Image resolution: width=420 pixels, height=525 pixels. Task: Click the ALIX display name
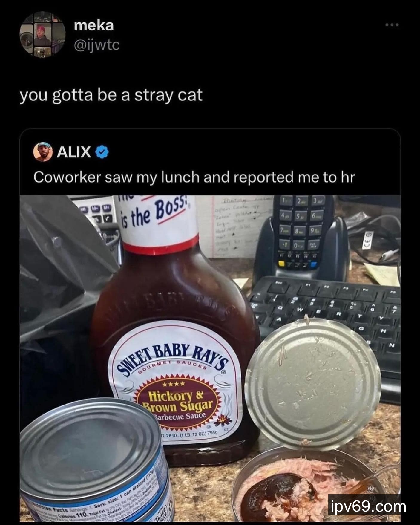[x=74, y=152]
